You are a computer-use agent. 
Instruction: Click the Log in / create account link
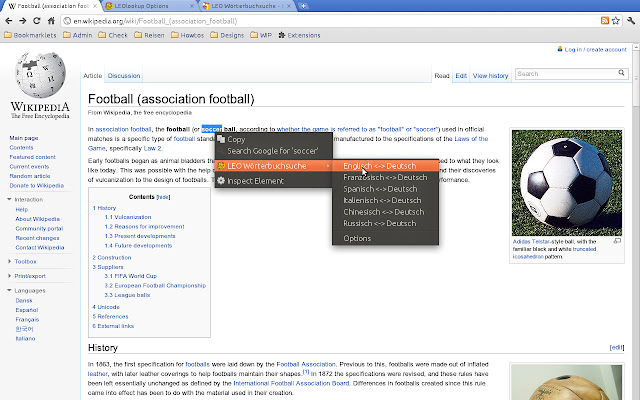click(x=596, y=49)
